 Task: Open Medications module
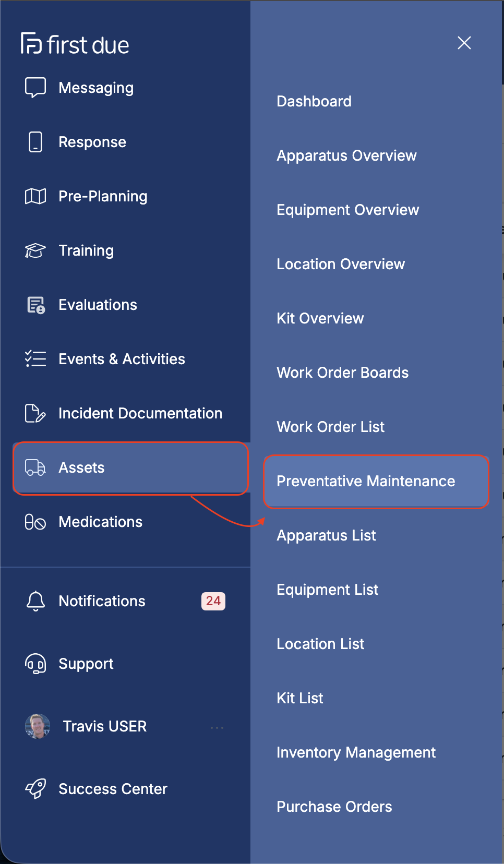(x=100, y=522)
